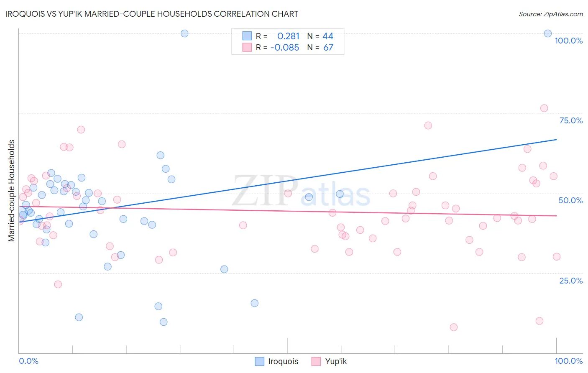The height and width of the screenshot is (373, 588).
Task: Click the 75.0% y-axis label
Action: coord(571,120)
